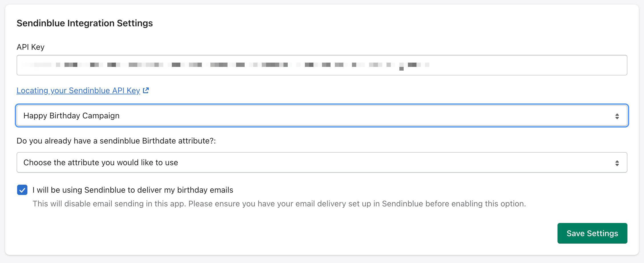Image resolution: width=644 pixels, height=263 pixels.
Task: Click the up-down arrows on the campaign selector
Action: pos(617,116)
